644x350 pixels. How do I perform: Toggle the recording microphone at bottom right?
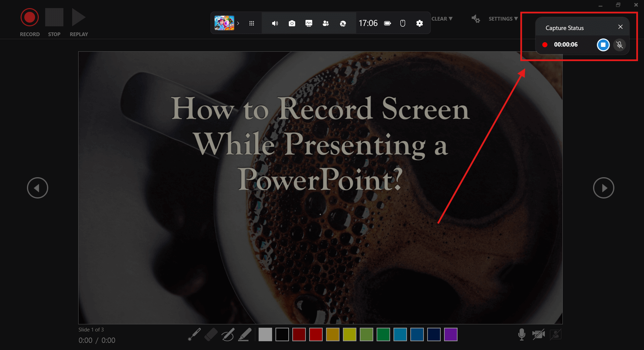point(522,334)
